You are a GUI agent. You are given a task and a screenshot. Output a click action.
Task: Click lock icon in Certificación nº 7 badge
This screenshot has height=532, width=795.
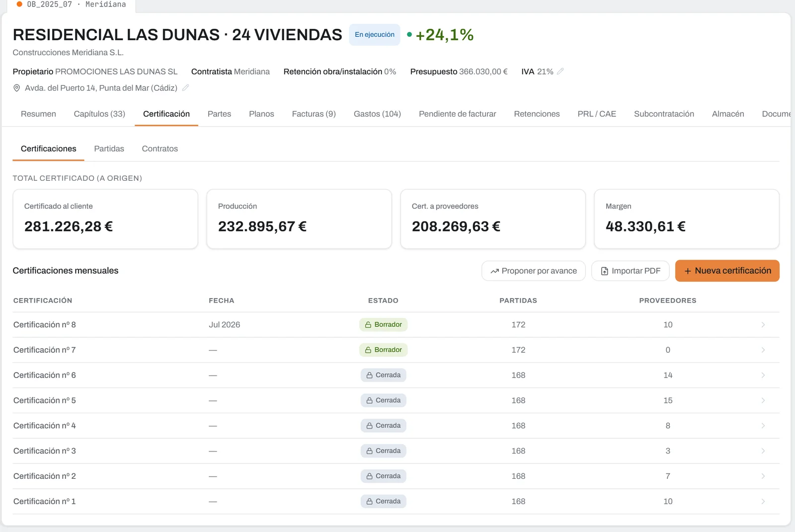coord(368,350)
